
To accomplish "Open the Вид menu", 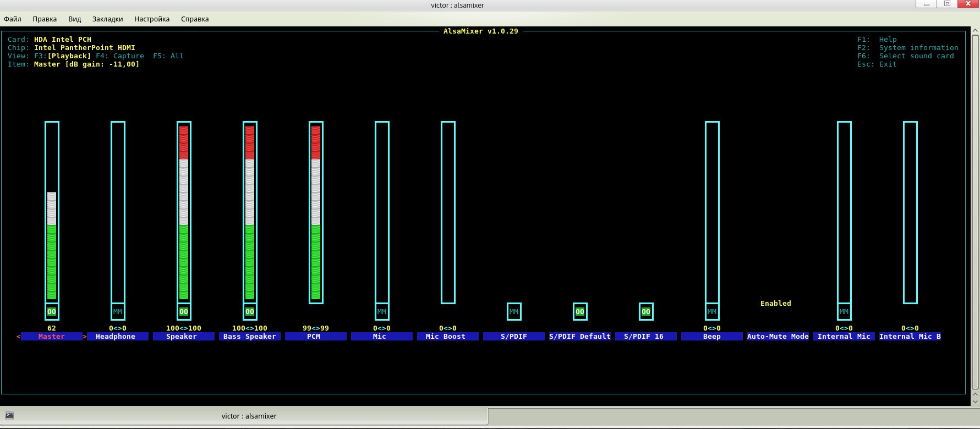I will tap(75, 19).
